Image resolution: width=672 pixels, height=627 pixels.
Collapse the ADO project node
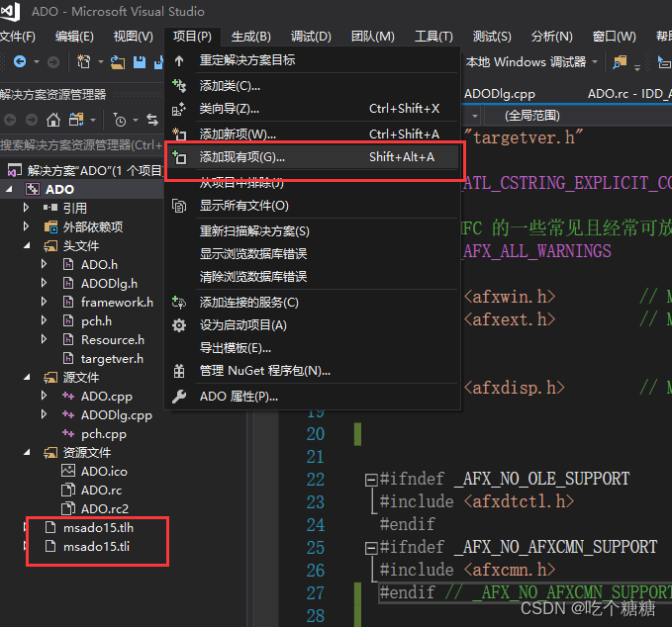[x=9, y=189]
